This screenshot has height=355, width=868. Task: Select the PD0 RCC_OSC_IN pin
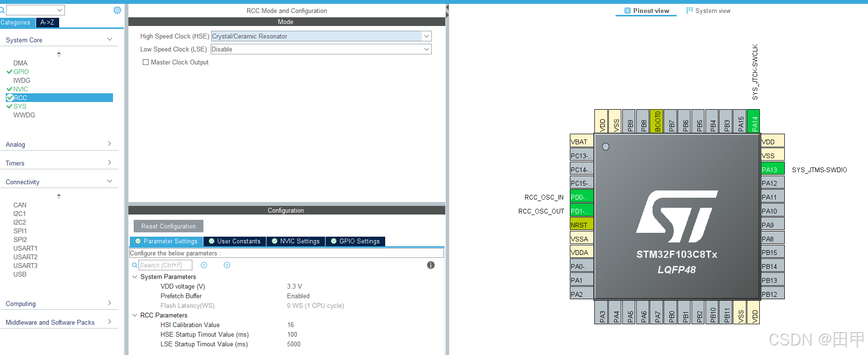click(581, 197)
